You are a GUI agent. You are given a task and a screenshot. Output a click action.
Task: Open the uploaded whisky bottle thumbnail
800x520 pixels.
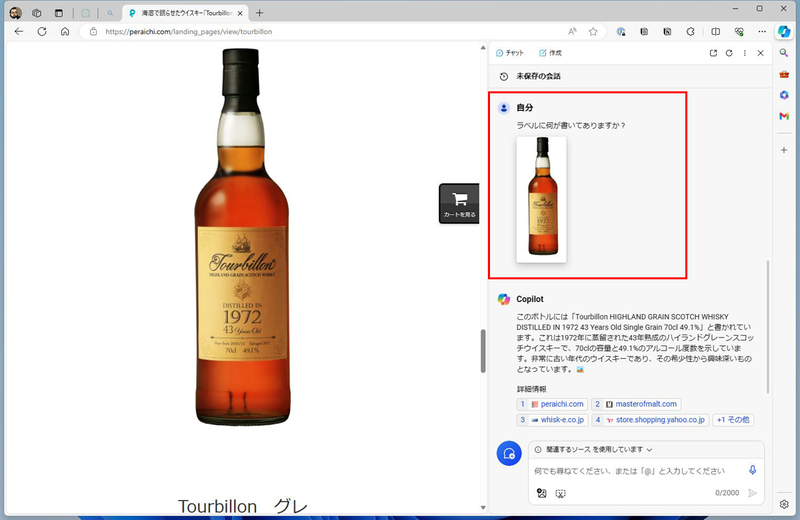541,200
